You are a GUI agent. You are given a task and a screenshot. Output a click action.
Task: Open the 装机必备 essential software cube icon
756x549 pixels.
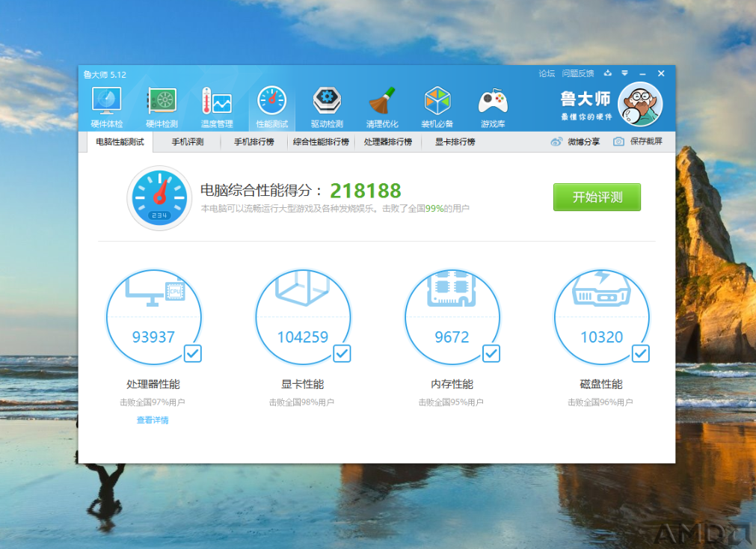(437, 100)
